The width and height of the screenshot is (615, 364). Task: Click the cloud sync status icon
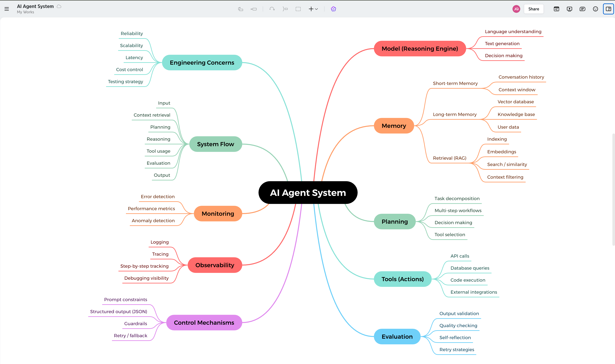[x=59, y=6]
